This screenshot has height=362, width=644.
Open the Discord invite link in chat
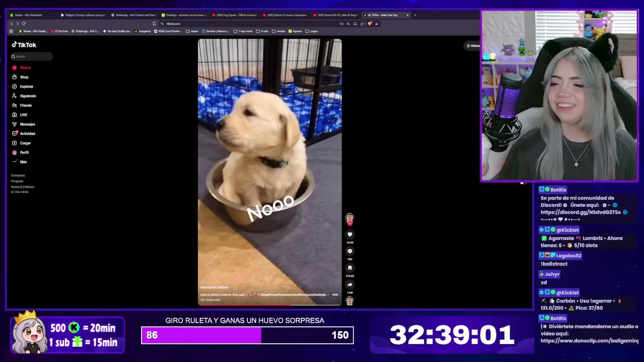pyautogui.click(x=581, y=212)
